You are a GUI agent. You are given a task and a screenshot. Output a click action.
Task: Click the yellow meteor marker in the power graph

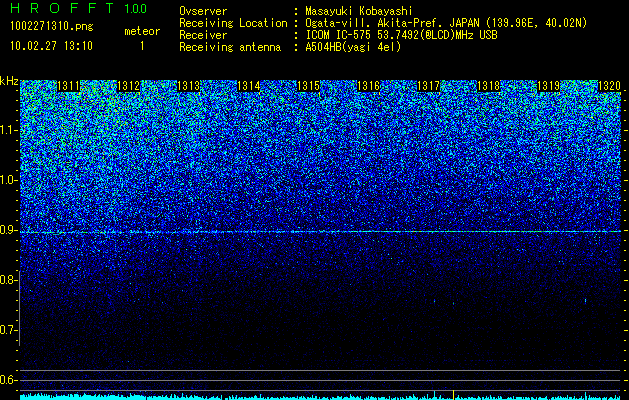point(453,395)
